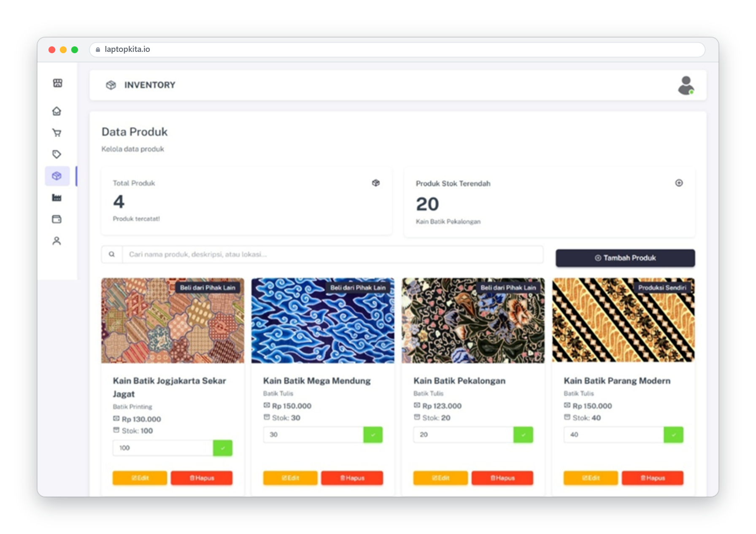
Task: Open the wallet sidebar icon
Action: (x=57, y=219)
